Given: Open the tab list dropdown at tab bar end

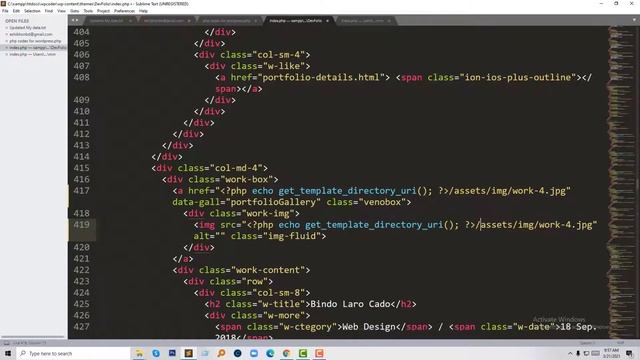Looking at the screenshot, I should (635, 20).
